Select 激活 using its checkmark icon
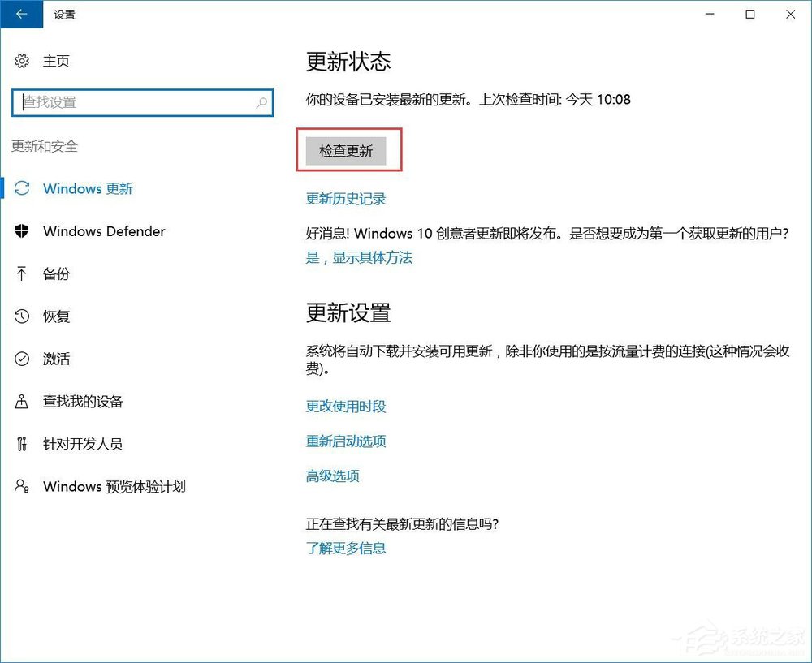 (20, 359)
